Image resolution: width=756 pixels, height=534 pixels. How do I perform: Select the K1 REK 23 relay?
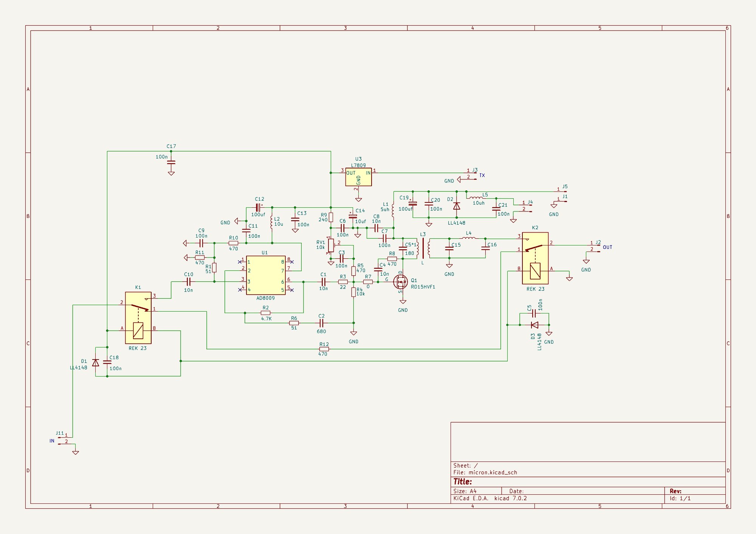[x=138, y=318]
